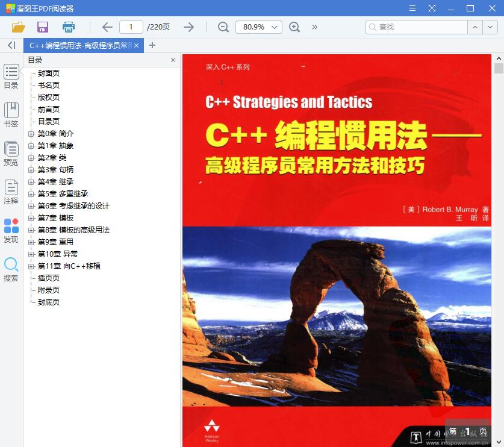Open the 注释 annotations sidebar panel

click(11, 192)
